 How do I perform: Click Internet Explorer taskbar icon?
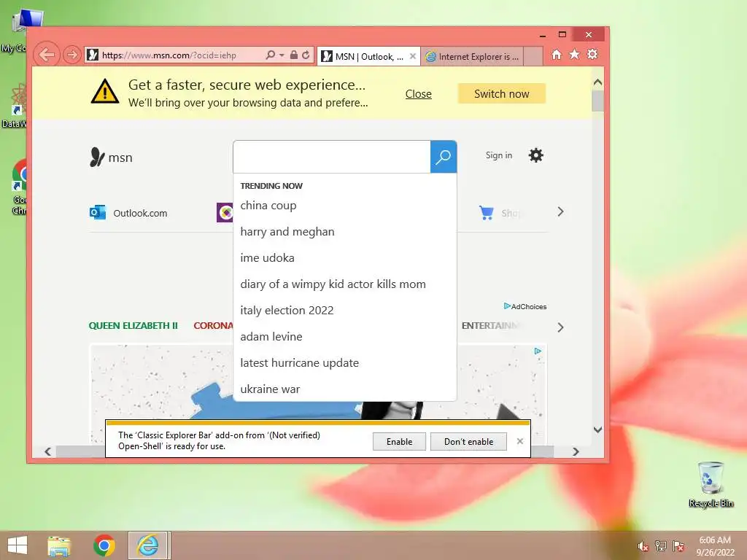[147, 545]
